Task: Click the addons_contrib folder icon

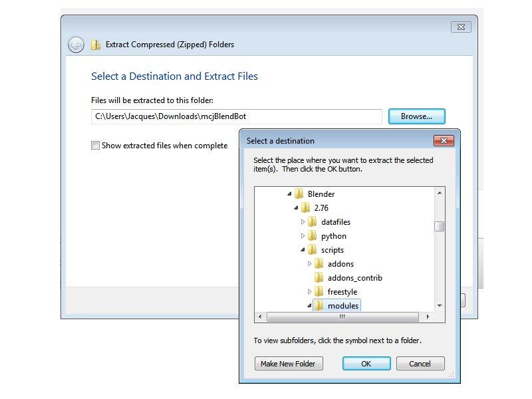Action: click(319, 278)
